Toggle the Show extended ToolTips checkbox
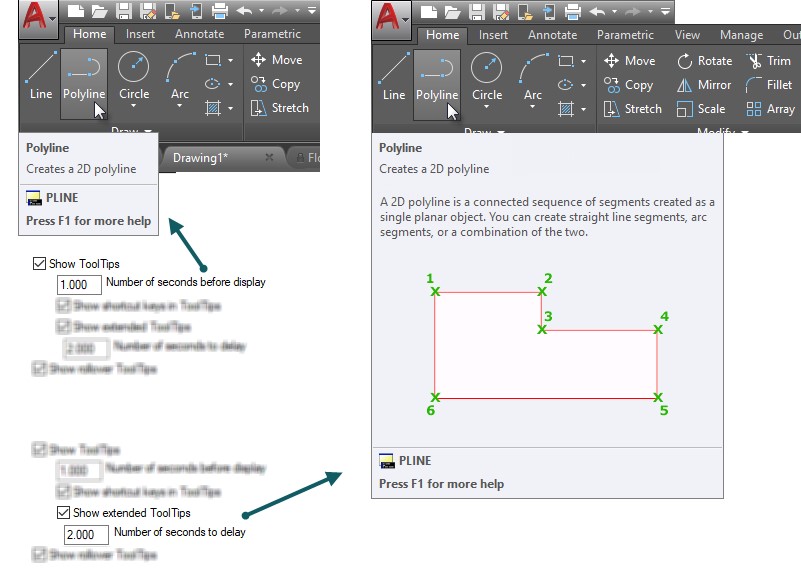The image size is (801, 580). 63,513
